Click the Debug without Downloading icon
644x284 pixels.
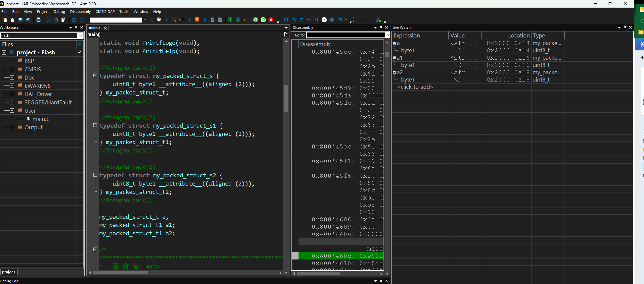[x=263, y=20]
